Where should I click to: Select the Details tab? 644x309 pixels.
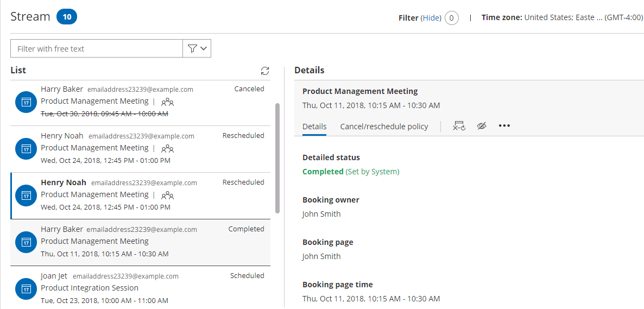click(314, 127)
